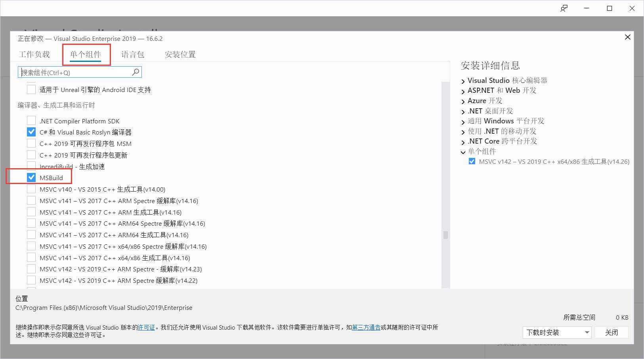The image size is (644, 359).
Task: Check MSVC v140 - VS 2015 C++ 生成工具
Action: pos(31,189)
